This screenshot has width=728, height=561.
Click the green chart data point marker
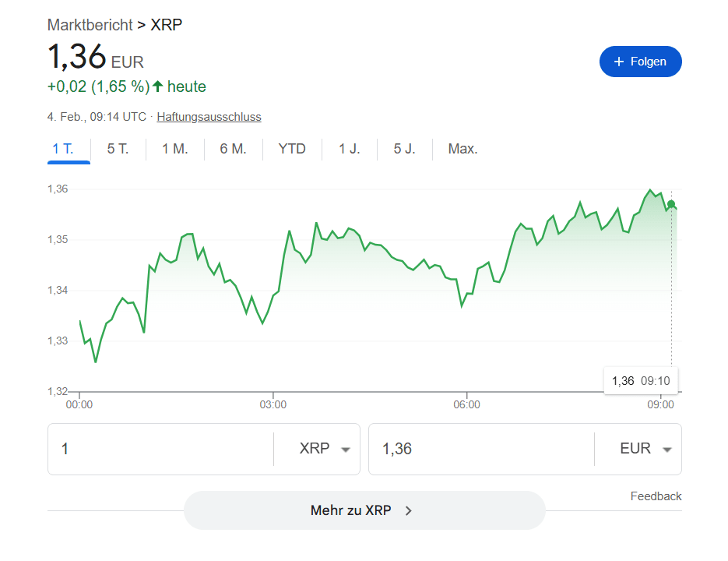[671, 204]
